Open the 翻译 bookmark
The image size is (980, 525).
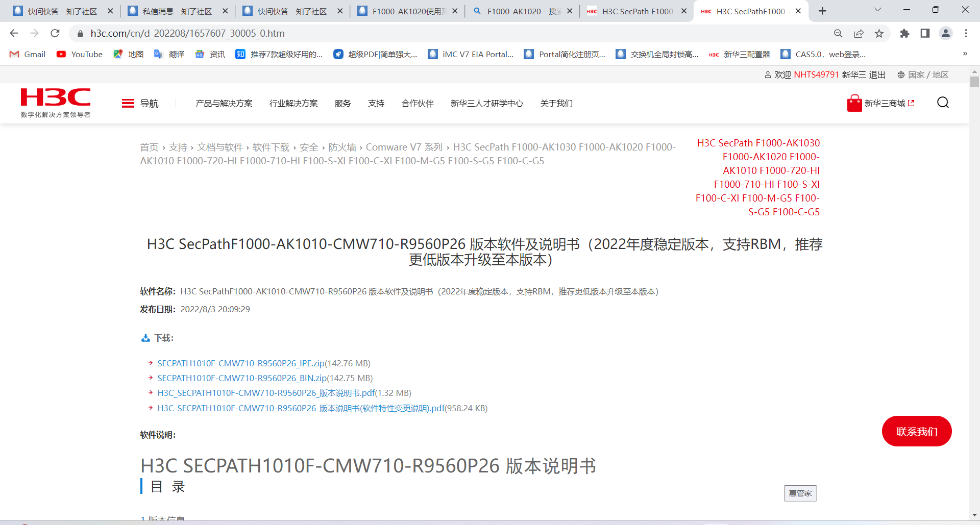(x=169, y=54)
